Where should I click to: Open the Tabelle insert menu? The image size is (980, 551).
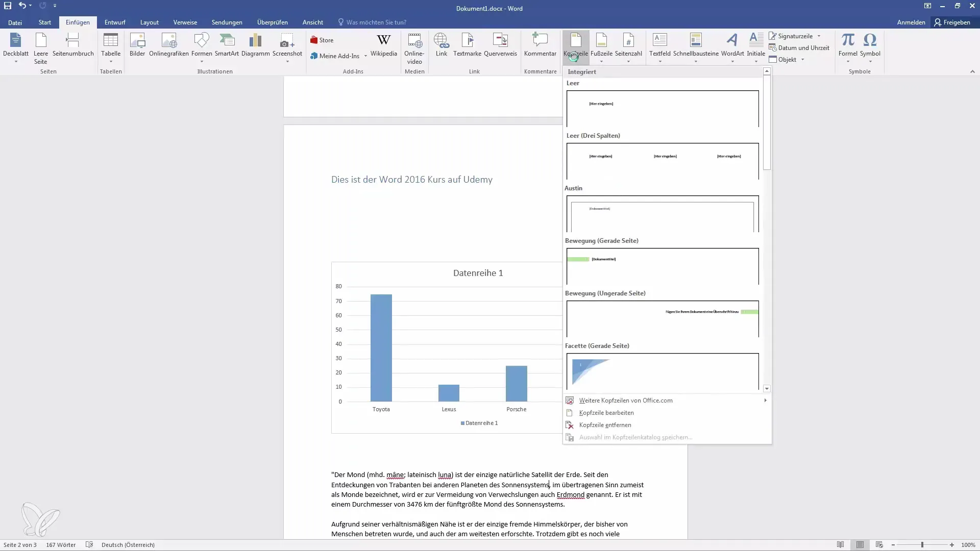[x=111, y=47]
